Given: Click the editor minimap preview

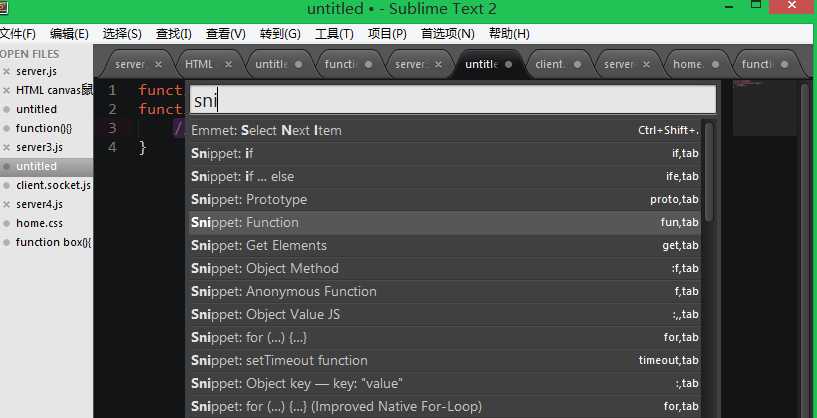Looking at the screenshot, I should point(764,108).
